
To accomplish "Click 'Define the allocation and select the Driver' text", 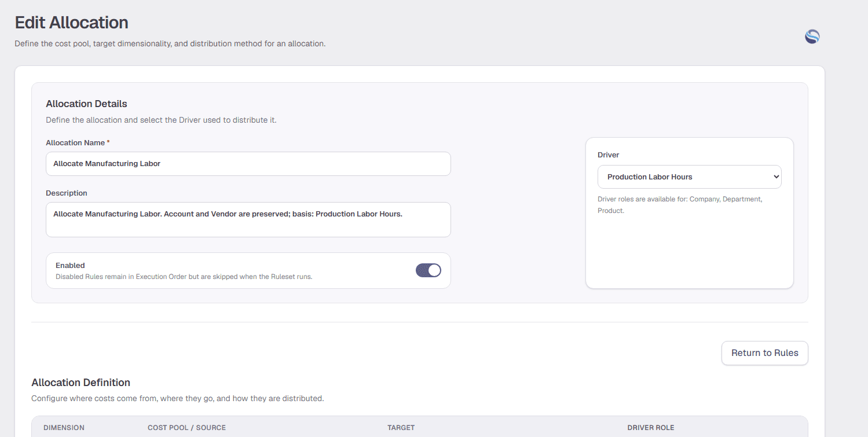I will click(x=161, y=120).
